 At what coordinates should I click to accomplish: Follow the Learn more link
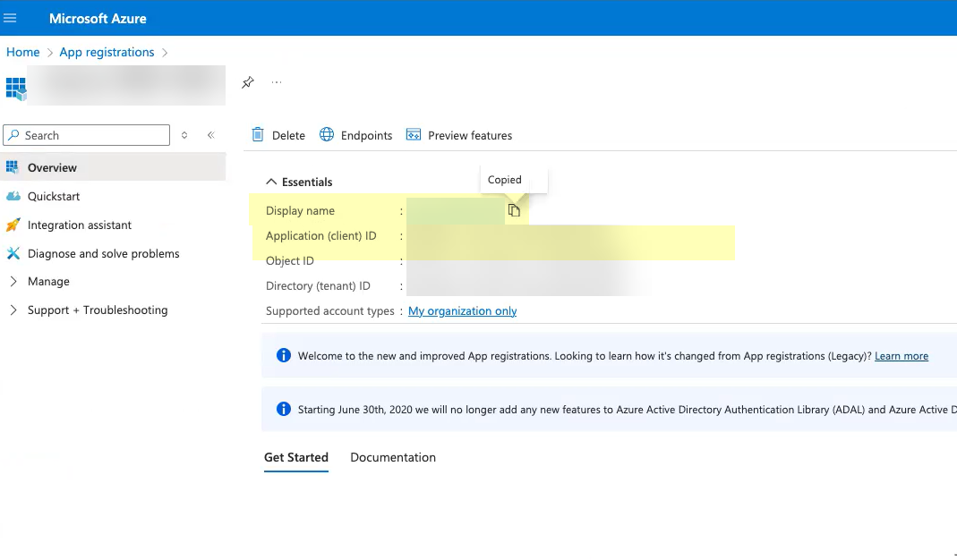901,356
